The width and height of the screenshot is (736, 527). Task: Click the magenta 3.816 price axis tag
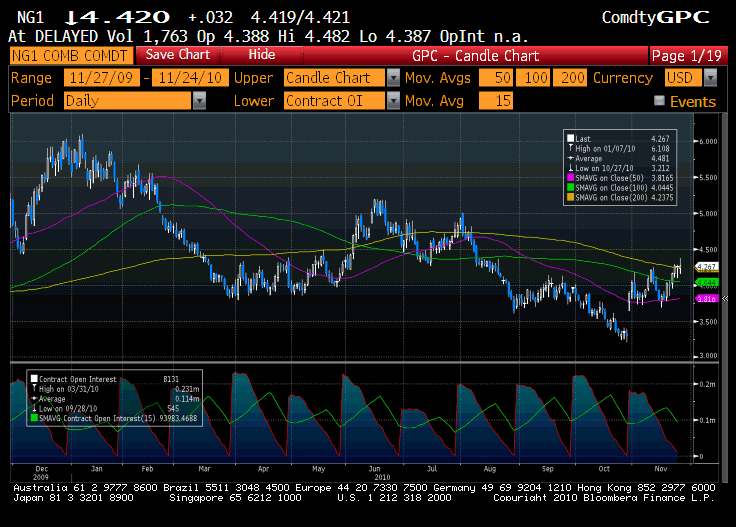tap(708, 299)
